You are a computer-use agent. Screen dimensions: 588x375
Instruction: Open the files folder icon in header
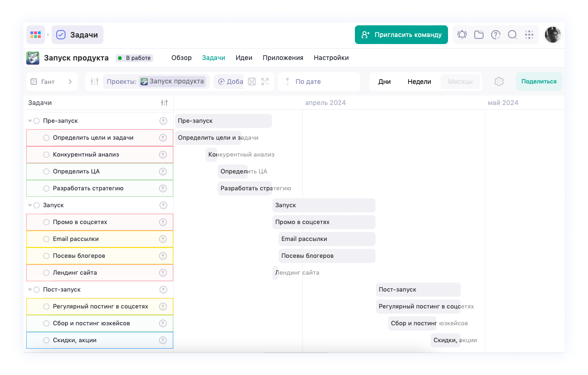pyautogui.click(x=478, y=35)
